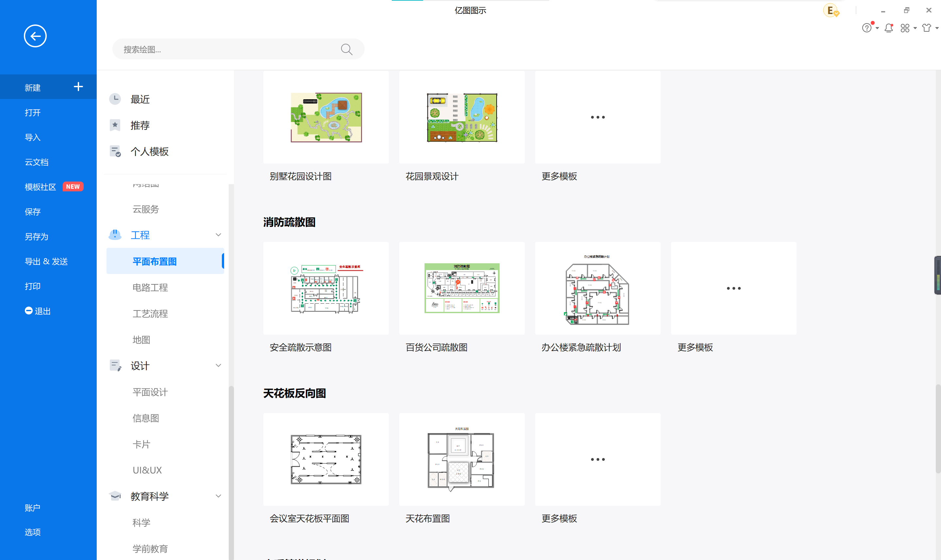Image resolution: width=941 pixels, height=560 pixels.
Task: Click 更多模板 card in 消防疏散图 section
Action: [x=734, y=288]
